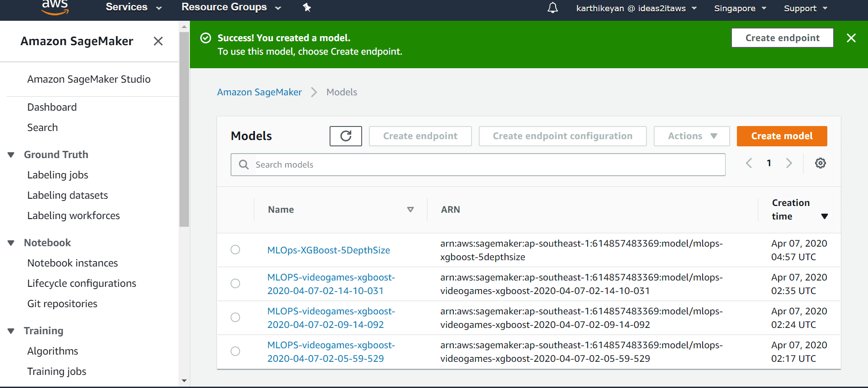Open the Actions dropdown
The width and height of the screenshot is (868, 388).
692,136
